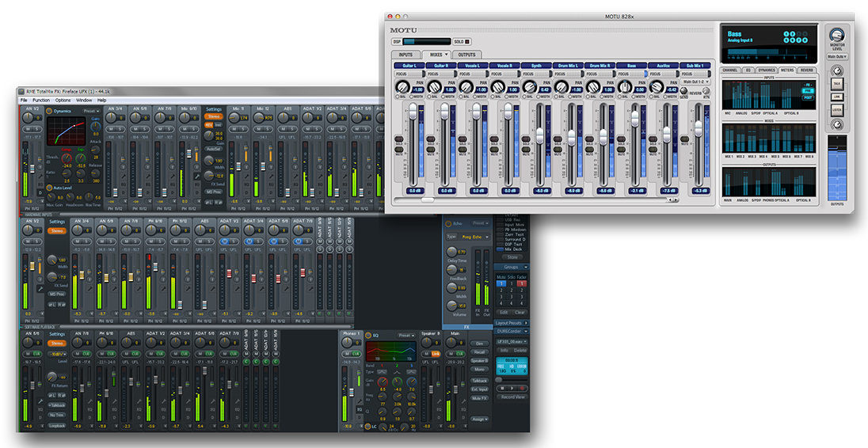Screen dimensions: 868x448
Task: Open the REVERB tab in MOTU side panel
Action: pyautogui.click(x=806, y=70)
